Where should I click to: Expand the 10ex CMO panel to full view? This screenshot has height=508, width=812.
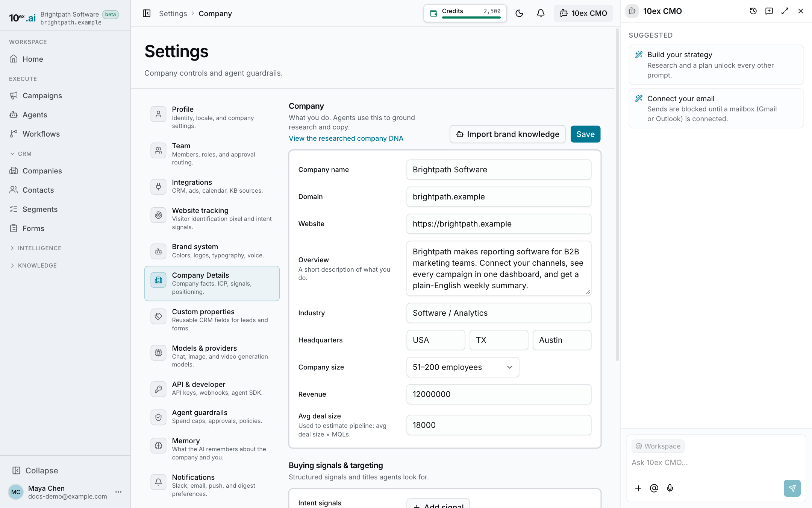[785, 11]
